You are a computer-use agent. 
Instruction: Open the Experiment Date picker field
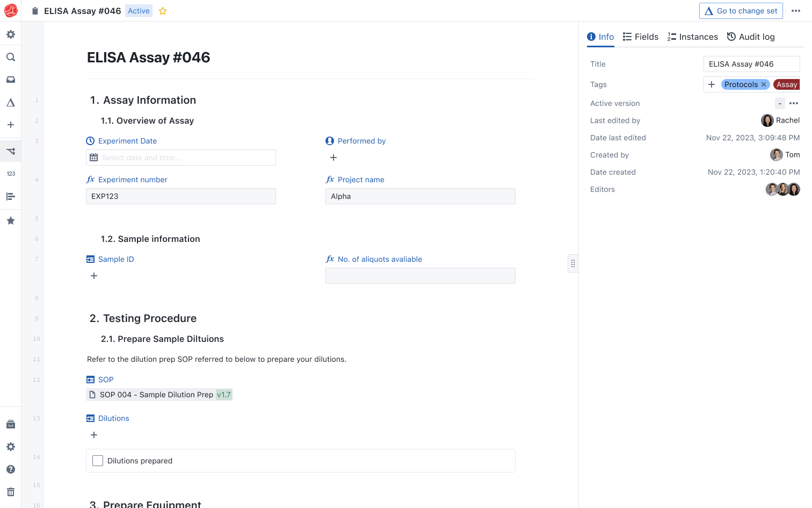coord(181,158)
